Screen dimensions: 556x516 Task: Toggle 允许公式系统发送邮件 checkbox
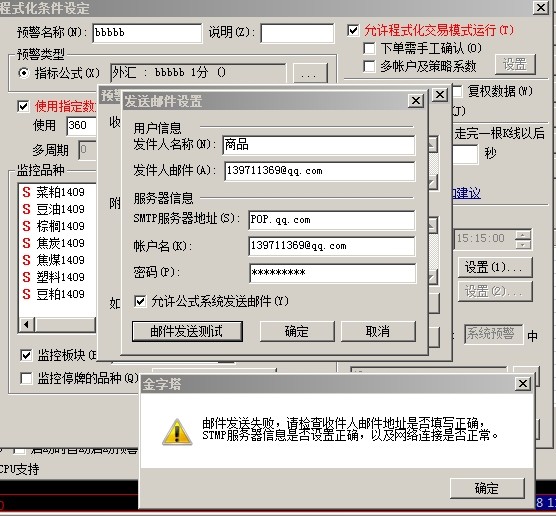pyautogui.click(x=140, y=301)
